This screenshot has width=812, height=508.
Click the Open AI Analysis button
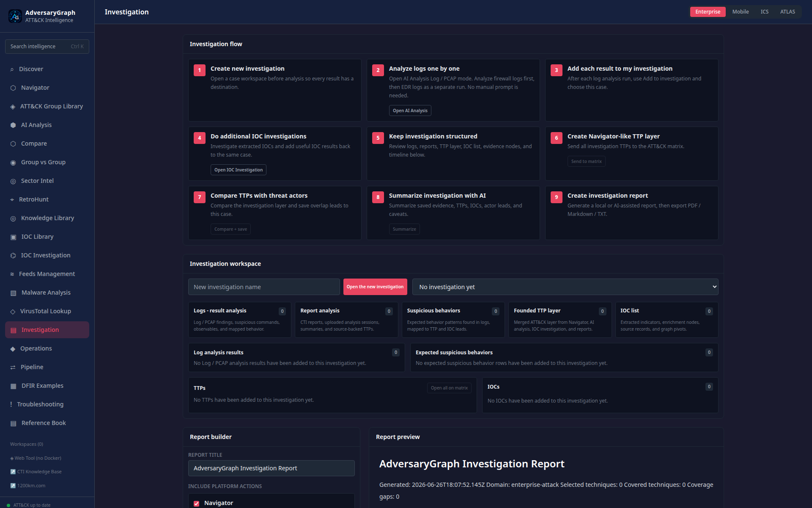410,110
